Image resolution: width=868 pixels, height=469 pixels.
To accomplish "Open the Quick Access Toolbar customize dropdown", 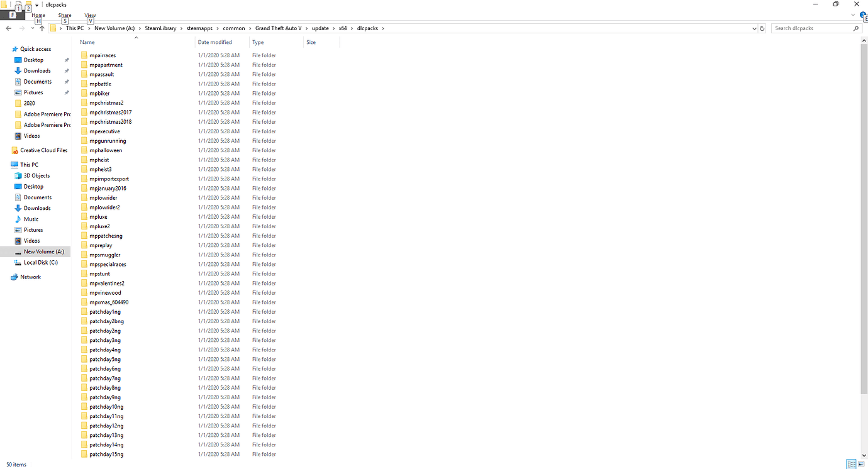I will coord(36,4).
